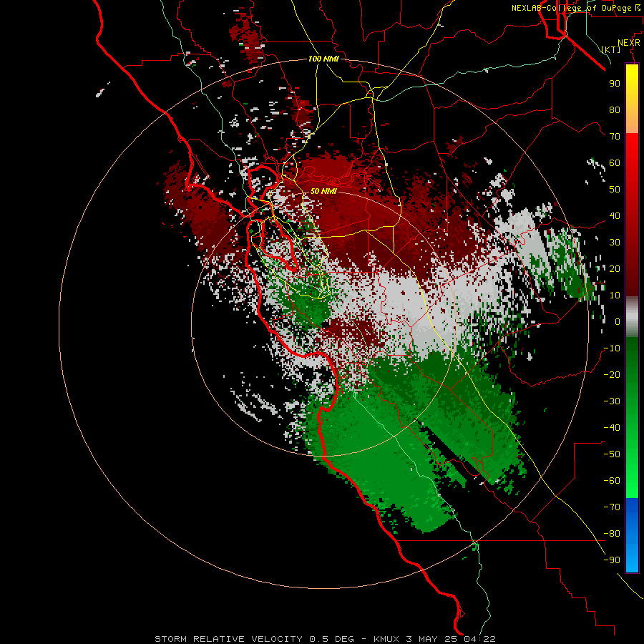The height and width of the screenshot is (644, 644).
Task: Select the 0 value on velocity legend
Action: point(618,321)
